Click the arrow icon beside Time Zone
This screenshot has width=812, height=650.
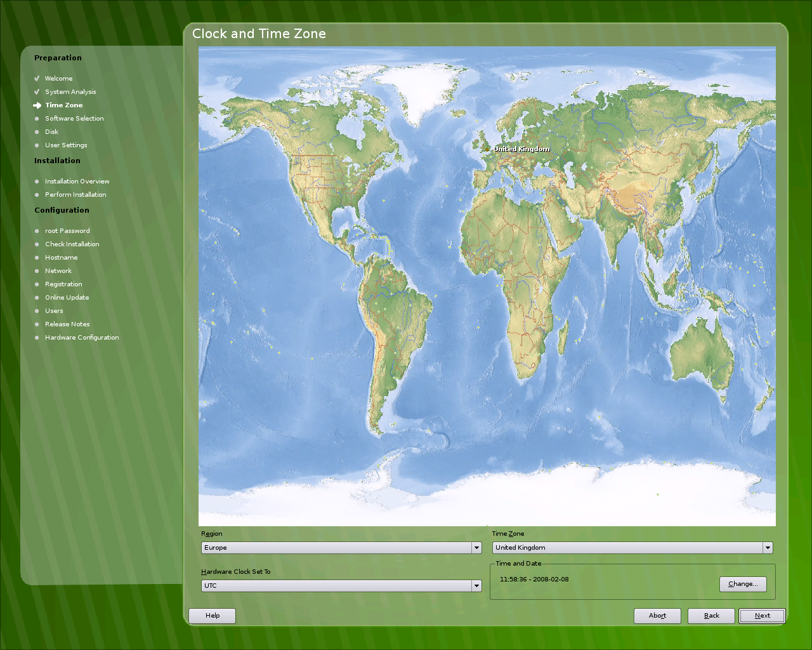(x=37, y=105)
